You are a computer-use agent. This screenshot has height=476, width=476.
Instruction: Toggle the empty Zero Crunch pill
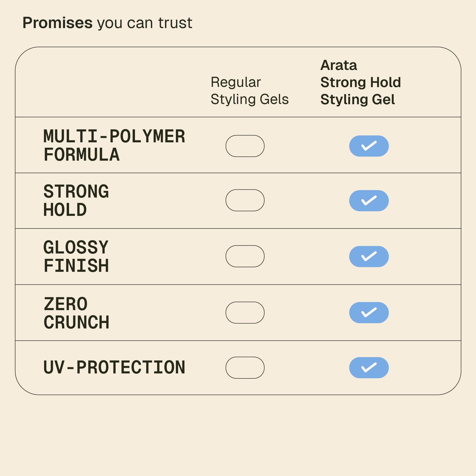click(x=245, y=312)
